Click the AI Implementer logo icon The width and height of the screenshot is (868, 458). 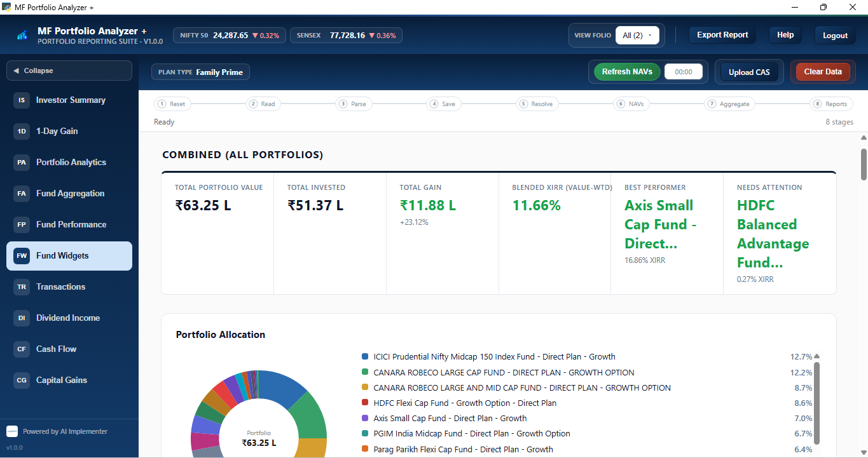coord(12,431)
